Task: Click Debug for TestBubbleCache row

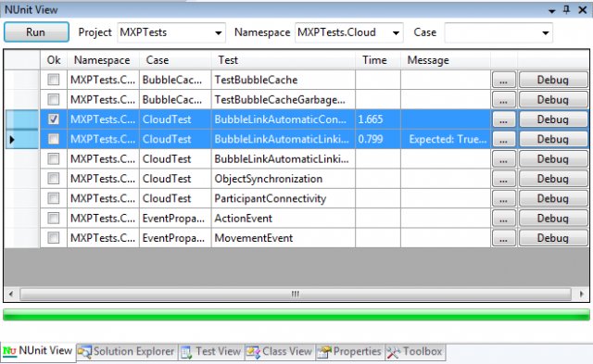Action: click(x=553, y=80)
